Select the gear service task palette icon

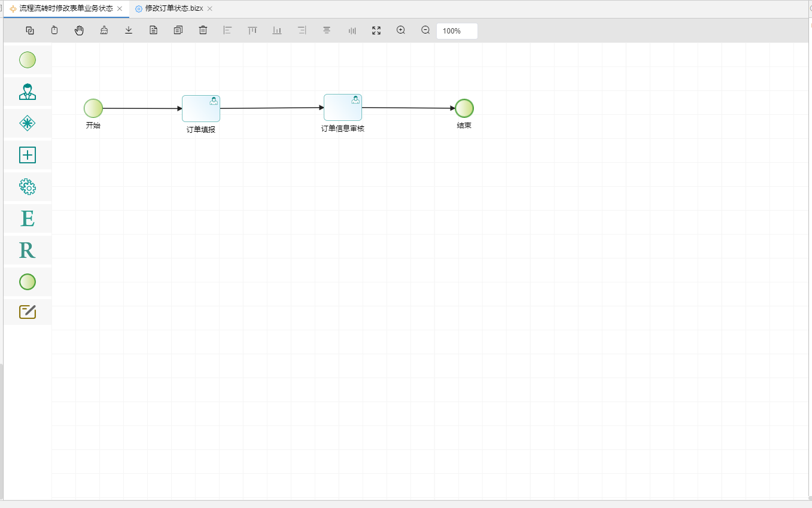point(28,187)
